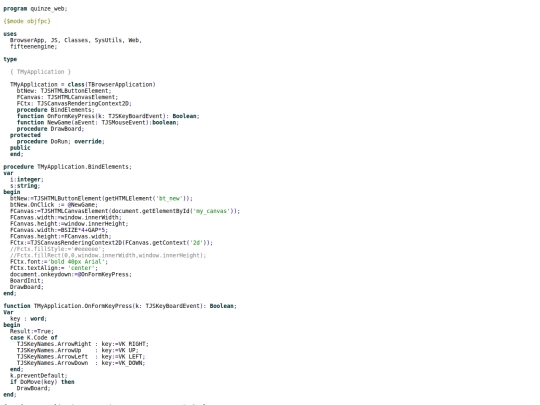Viewport: 540px width, 405px height.
Task: Click the line with getElementById('my_canvas')
Action: point(125,211)
